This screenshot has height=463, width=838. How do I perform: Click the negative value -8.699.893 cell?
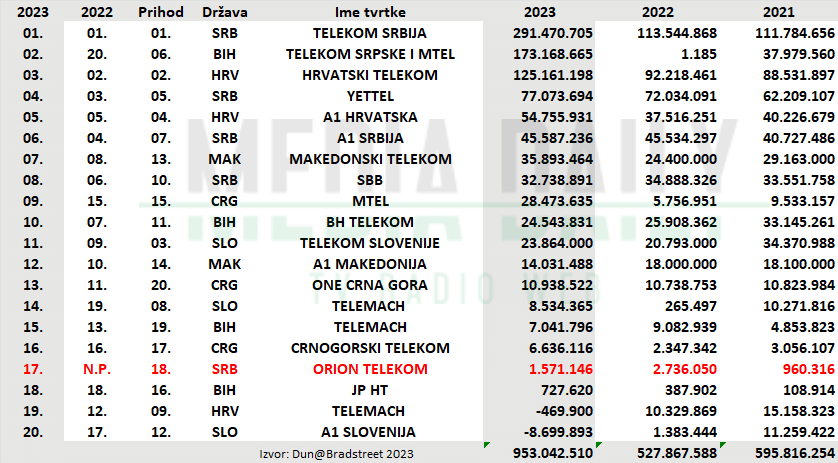coord(556,432)
